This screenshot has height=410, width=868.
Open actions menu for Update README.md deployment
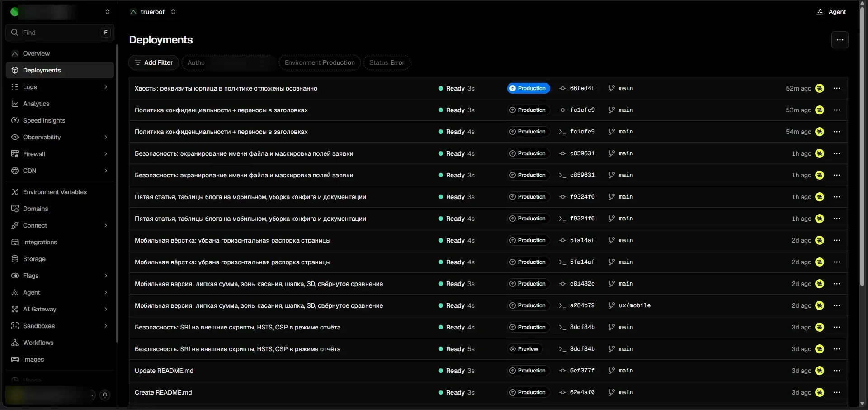837,371
